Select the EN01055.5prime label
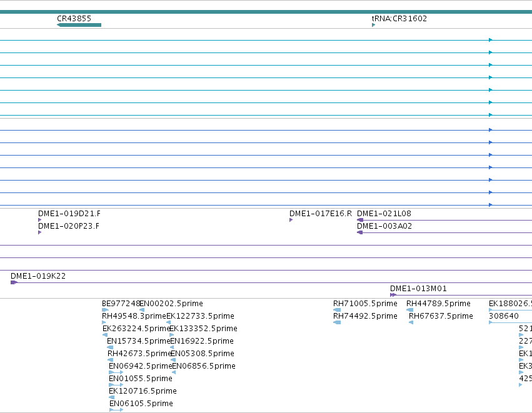 (x=141, y=379)
